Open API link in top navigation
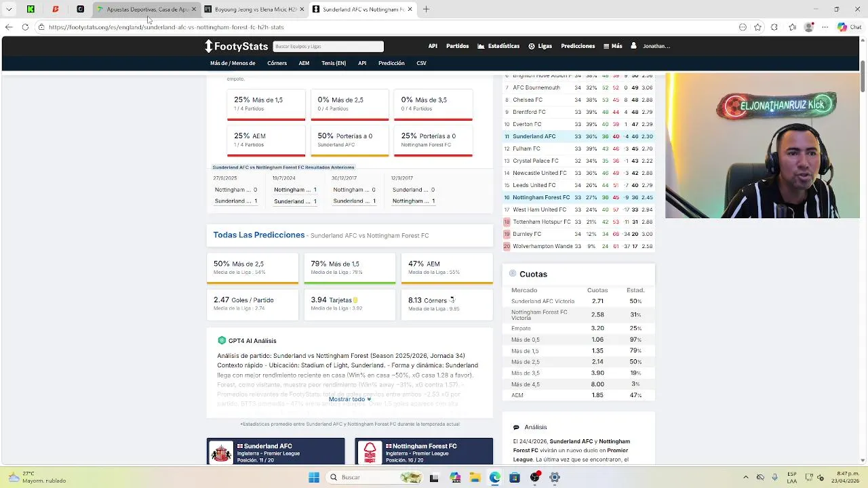Viewport: 868px width, 488px height. 433,46
